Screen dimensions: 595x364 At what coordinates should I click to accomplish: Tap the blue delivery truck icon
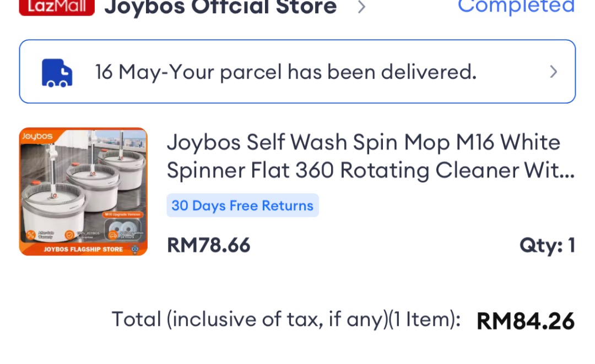[x=55, y=70]
